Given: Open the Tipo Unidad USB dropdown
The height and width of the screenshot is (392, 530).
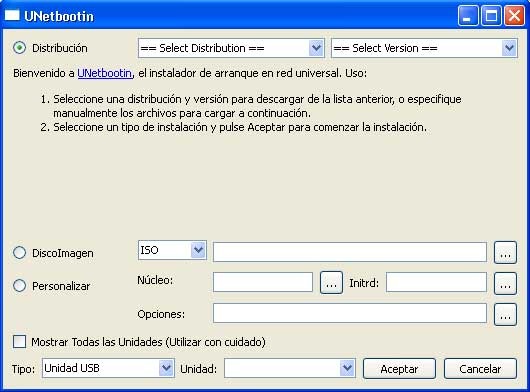Looking at the screenshot, I should (108, 368).
